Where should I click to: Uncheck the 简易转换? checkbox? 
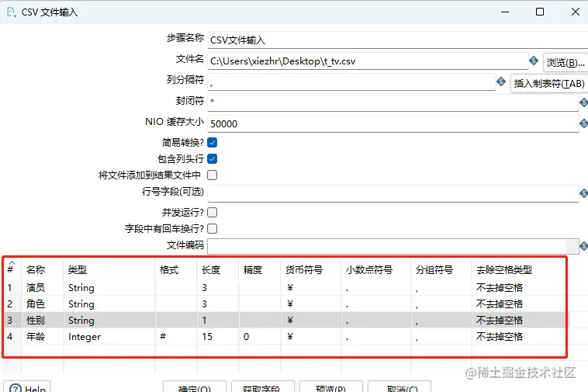pyautogui.click(x=213, y=143)
